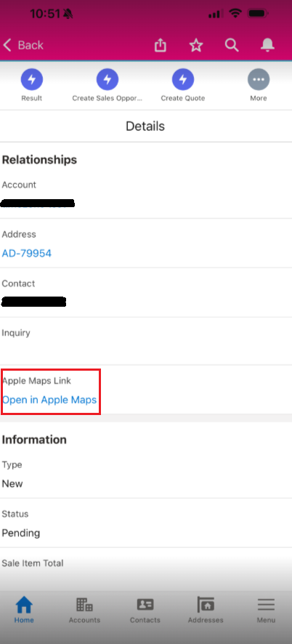Open search with the magnifier icon
Screen dimensions: 292x644
[x=232, y=45]
